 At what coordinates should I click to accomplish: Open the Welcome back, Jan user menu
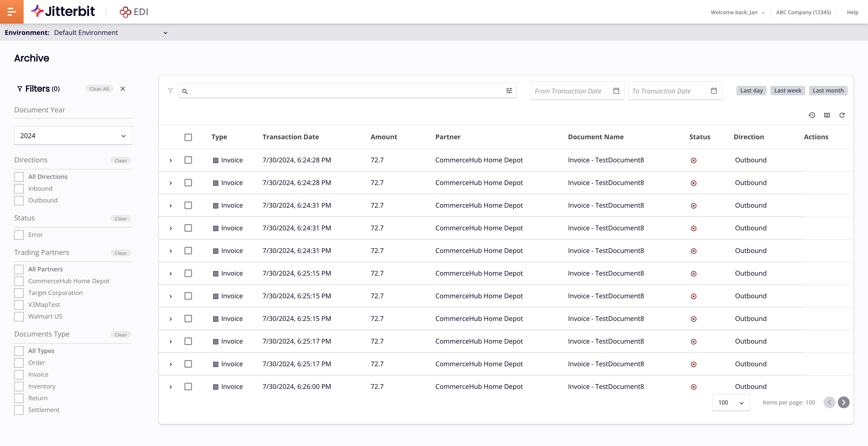click(738, 12)
